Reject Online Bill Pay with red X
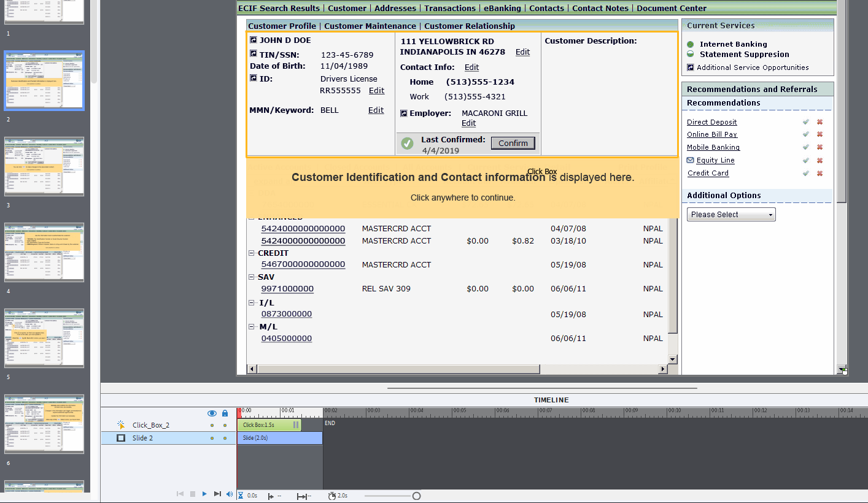This screenshot has height=503, width=868. [819, 134]
